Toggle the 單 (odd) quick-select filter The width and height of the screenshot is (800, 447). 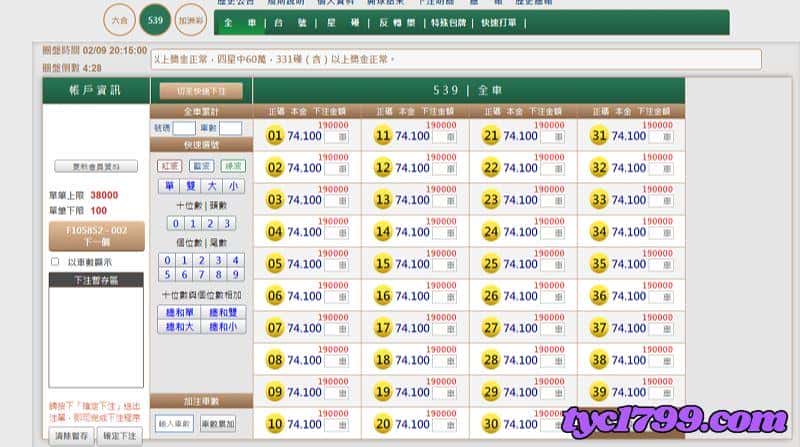point(169,186)
